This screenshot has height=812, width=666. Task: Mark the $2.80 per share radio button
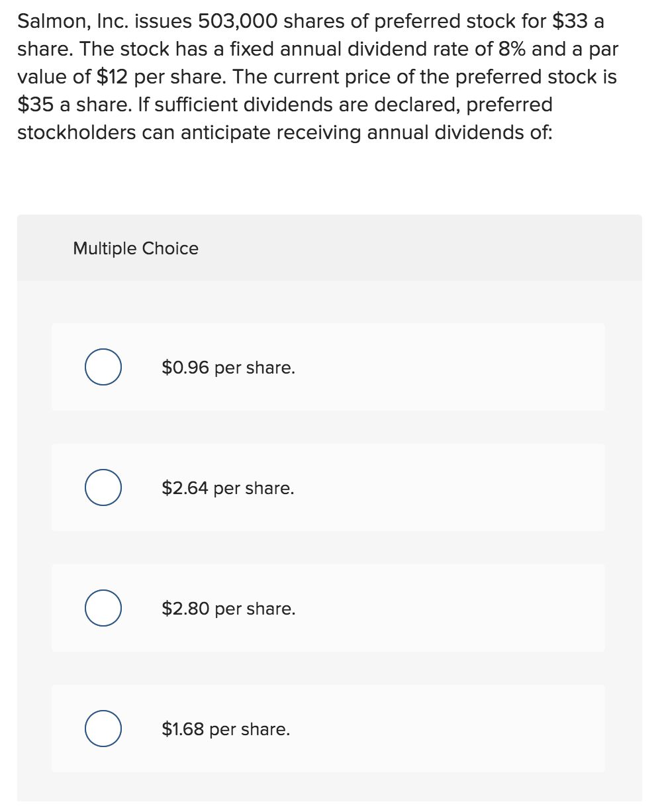[103, 609]
